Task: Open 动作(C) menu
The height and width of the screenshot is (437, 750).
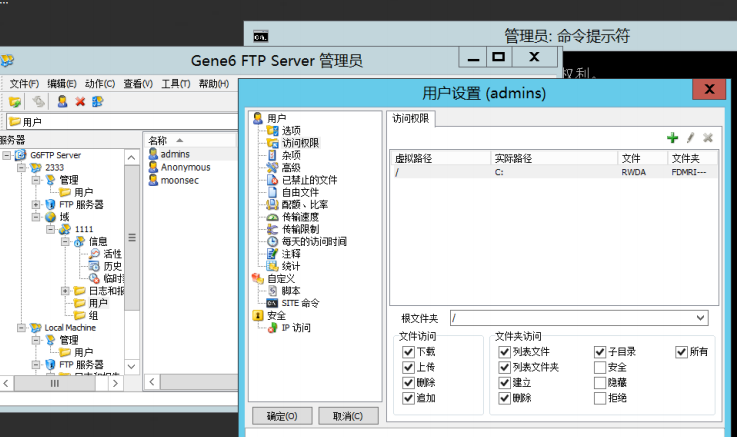Action: [x=99, y=84]
